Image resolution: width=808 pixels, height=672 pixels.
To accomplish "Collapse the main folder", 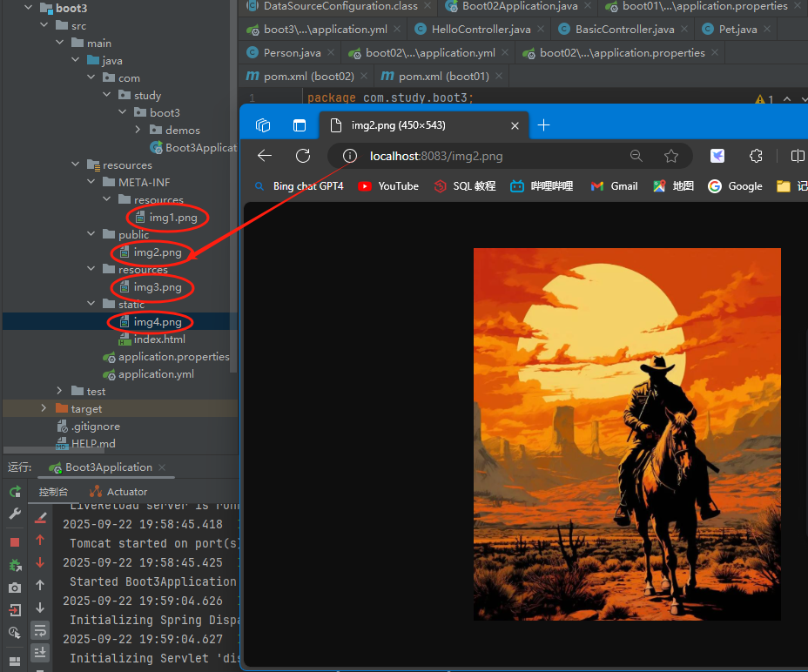I will pos(60,43).
